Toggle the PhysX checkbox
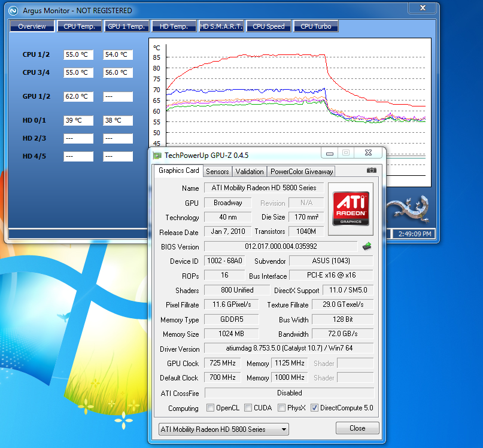The width and height of the screenshot is (483, 448). coord(281,408)
